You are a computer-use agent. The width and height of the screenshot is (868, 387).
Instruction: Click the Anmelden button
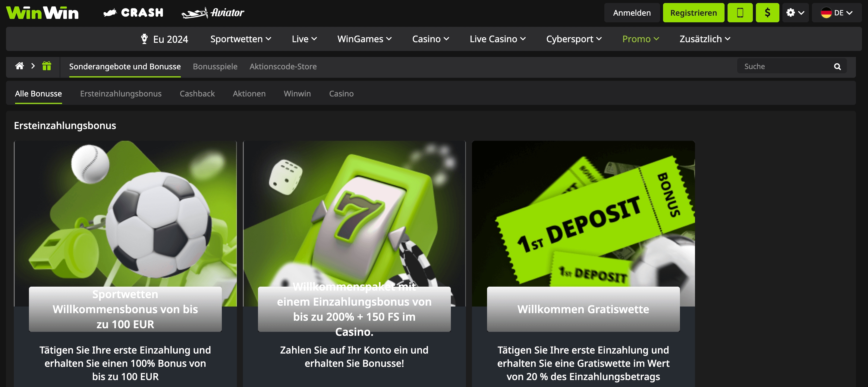click(x=631, y=13)
